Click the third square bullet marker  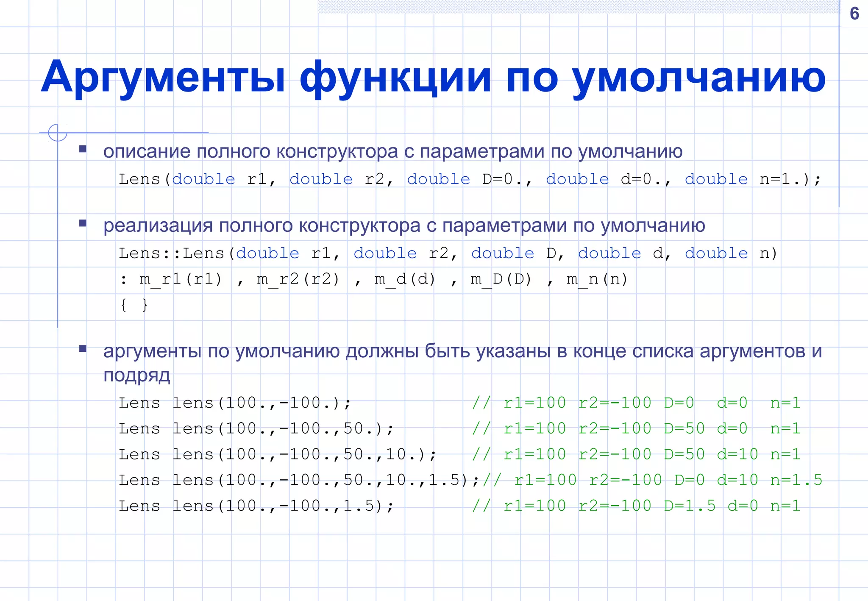(x=83, y=349)
